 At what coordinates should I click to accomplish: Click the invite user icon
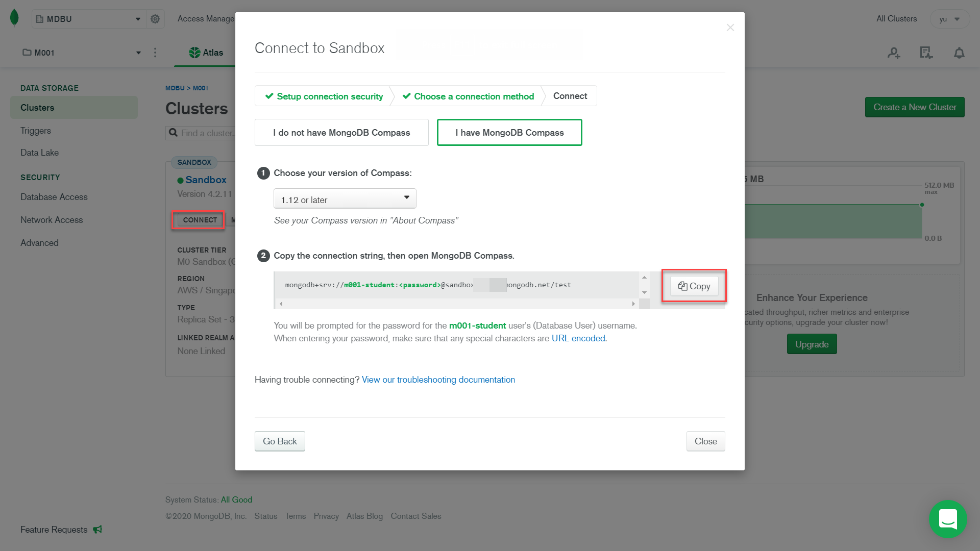[894, 53]
